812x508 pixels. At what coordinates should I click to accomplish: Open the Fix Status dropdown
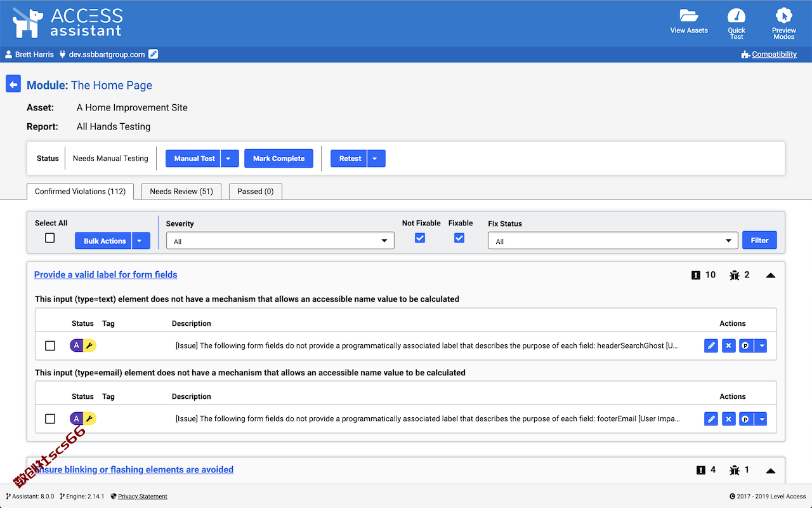[613, 241]
